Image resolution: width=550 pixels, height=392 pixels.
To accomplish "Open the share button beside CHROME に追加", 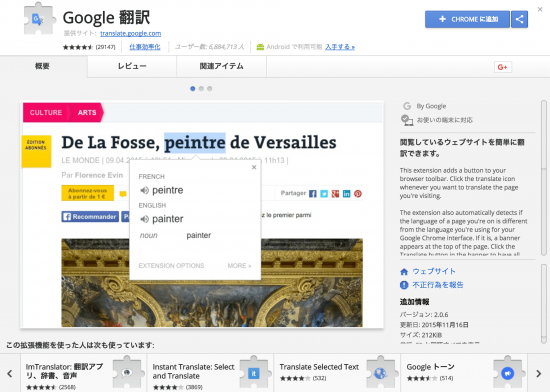I will pos(519,19).
